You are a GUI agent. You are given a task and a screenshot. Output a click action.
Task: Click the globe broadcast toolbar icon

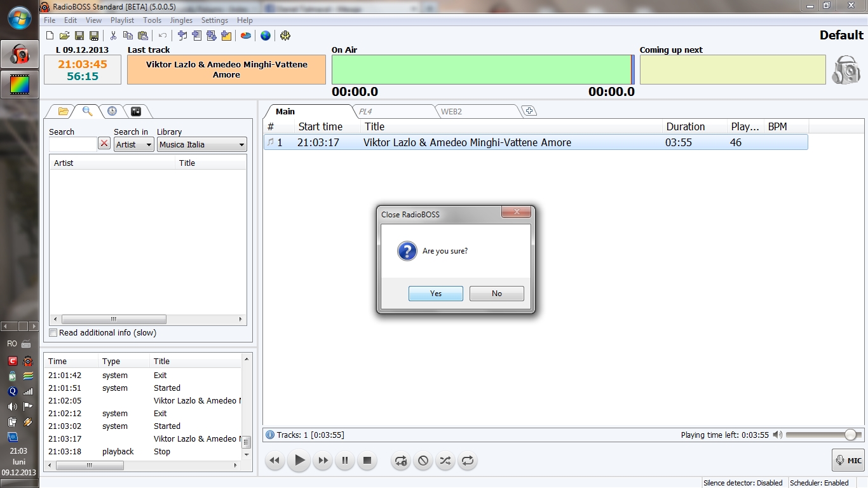[x=266, y=36]
